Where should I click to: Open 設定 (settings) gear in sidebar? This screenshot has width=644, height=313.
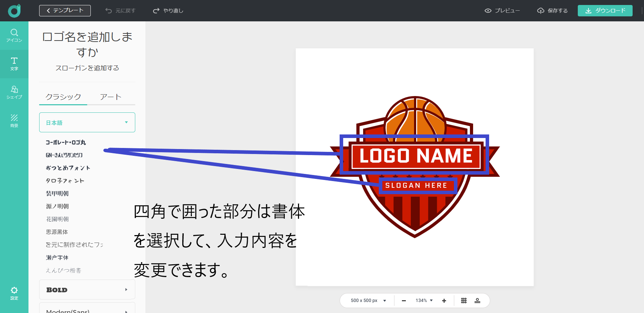(14, 293)
